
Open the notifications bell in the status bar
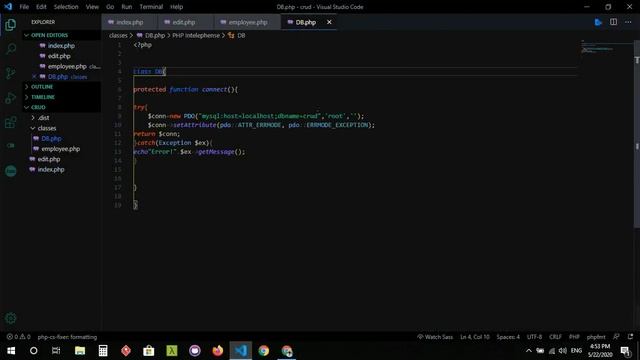[631, 337]
